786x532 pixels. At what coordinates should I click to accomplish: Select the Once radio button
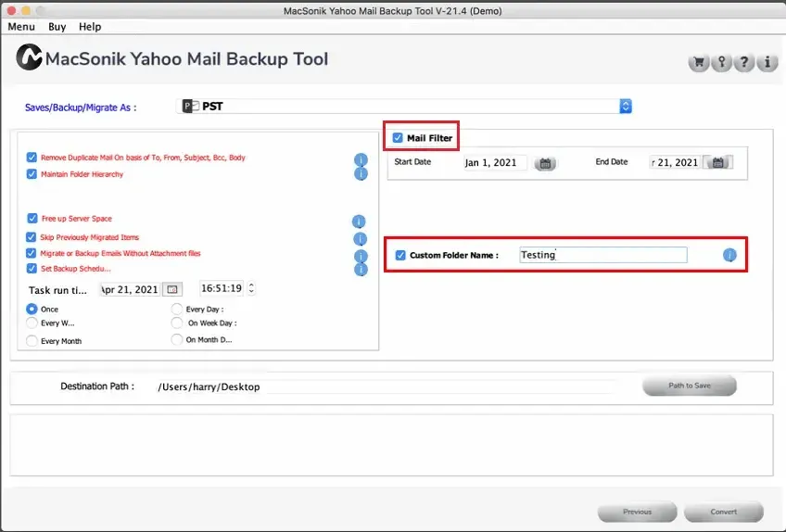[x=32, y=309]
